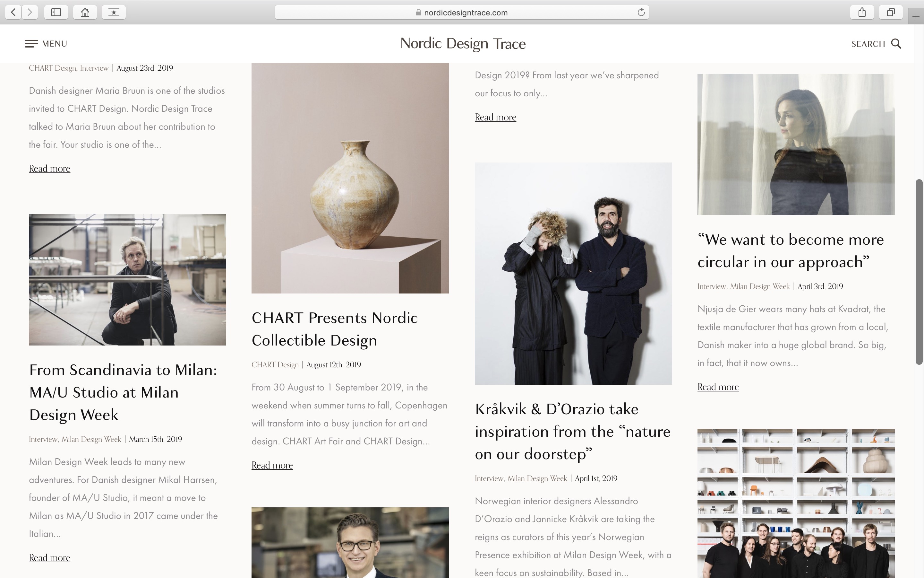
Task: Click the ceramic vase article image
Action: 350,178
